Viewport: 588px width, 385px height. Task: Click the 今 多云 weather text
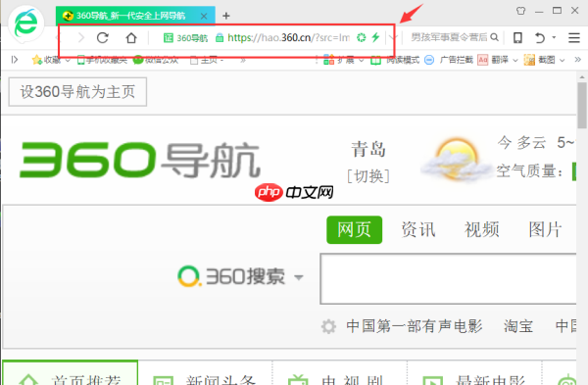521,143
